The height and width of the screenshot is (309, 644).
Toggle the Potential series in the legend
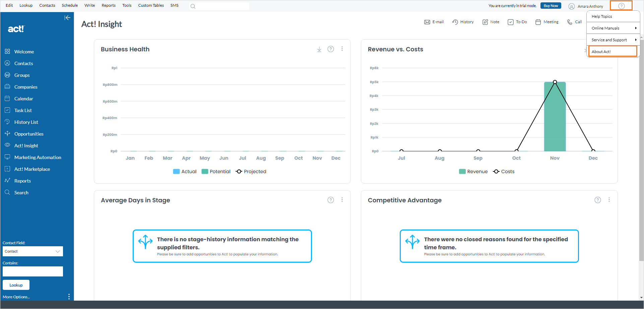216,171
